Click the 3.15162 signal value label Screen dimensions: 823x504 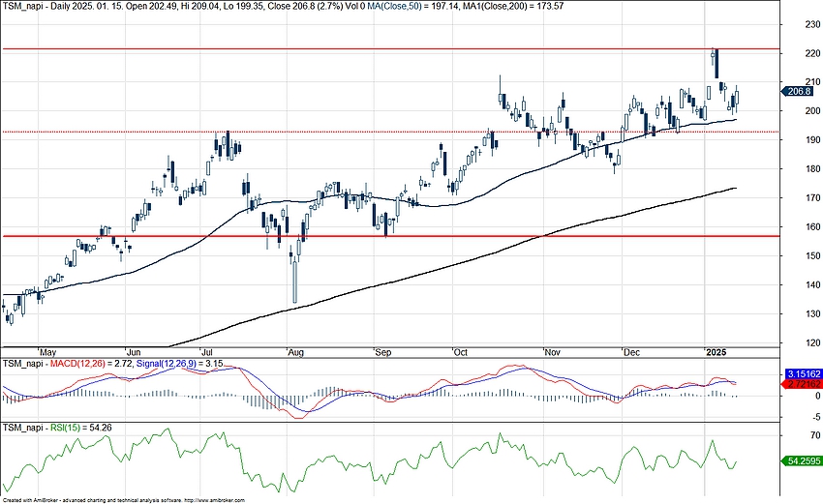804,374
